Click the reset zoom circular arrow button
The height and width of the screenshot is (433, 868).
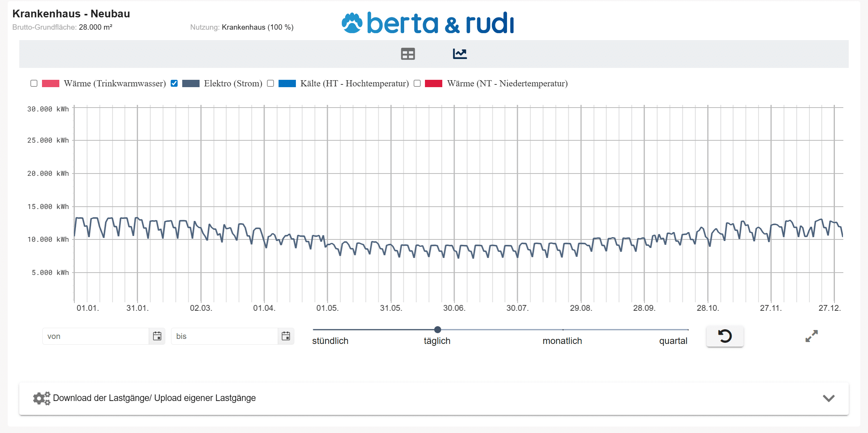click(x=725, y=336)
